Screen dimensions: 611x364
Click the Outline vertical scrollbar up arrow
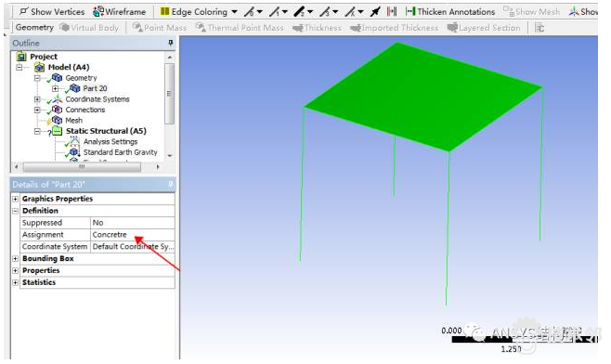coord(170,58)
